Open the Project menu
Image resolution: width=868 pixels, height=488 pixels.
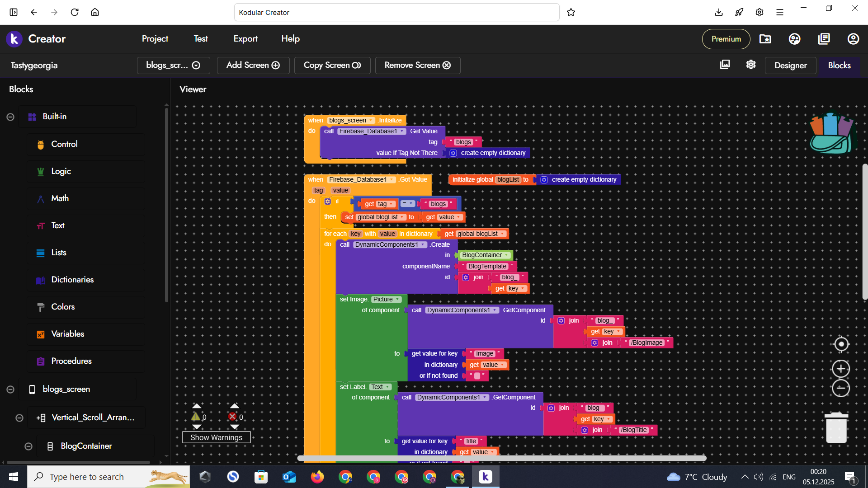click(155, 39)
